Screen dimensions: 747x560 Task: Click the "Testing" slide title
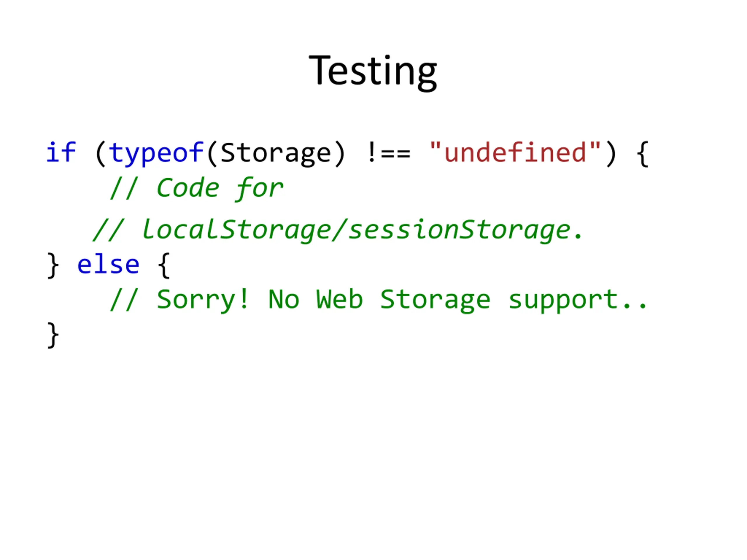373,72
